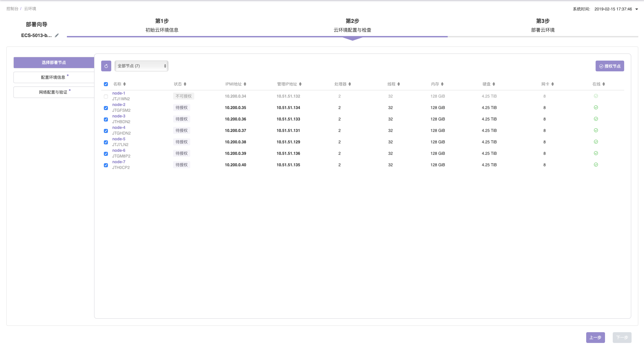This screenshot has width=644, height=348.
Task: Sort the table by 名称 column arrows
Action: [124, 84]
